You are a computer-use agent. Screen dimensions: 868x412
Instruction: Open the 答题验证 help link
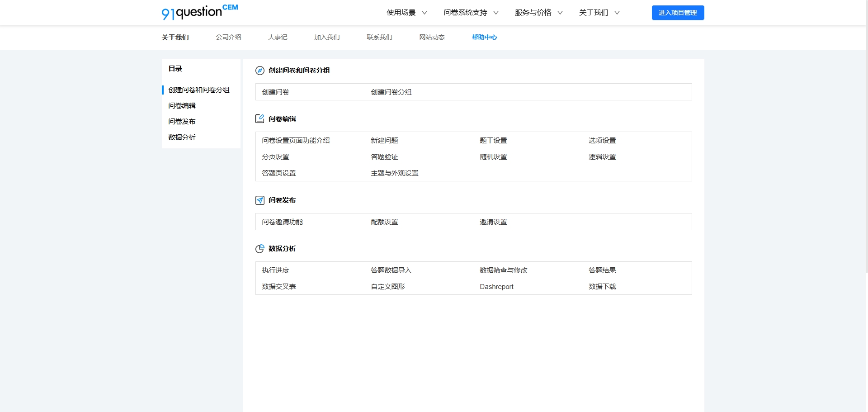click(384, 157)
